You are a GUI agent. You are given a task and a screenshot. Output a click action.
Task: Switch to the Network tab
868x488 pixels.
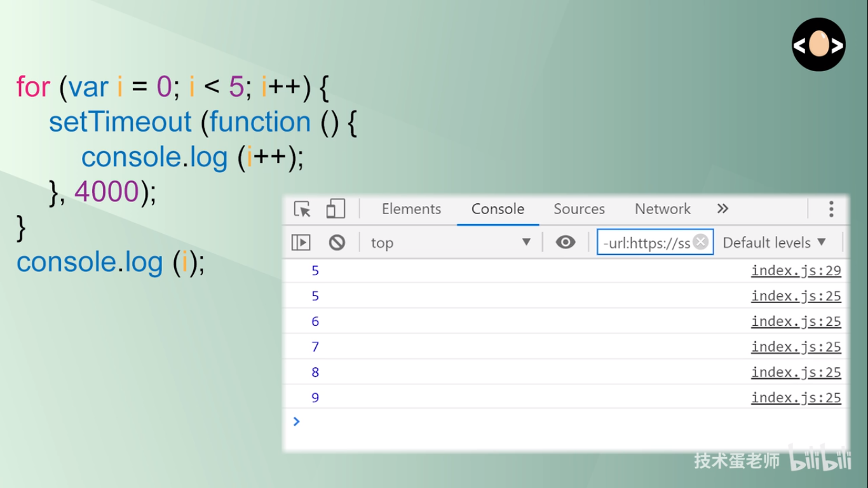pos(663,209)
